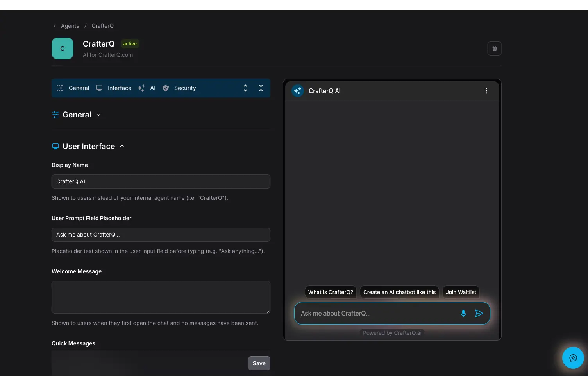Open the 'Powered by CrafterQ.ai' link
Screen dimensions: 588x386
(392, 333)
